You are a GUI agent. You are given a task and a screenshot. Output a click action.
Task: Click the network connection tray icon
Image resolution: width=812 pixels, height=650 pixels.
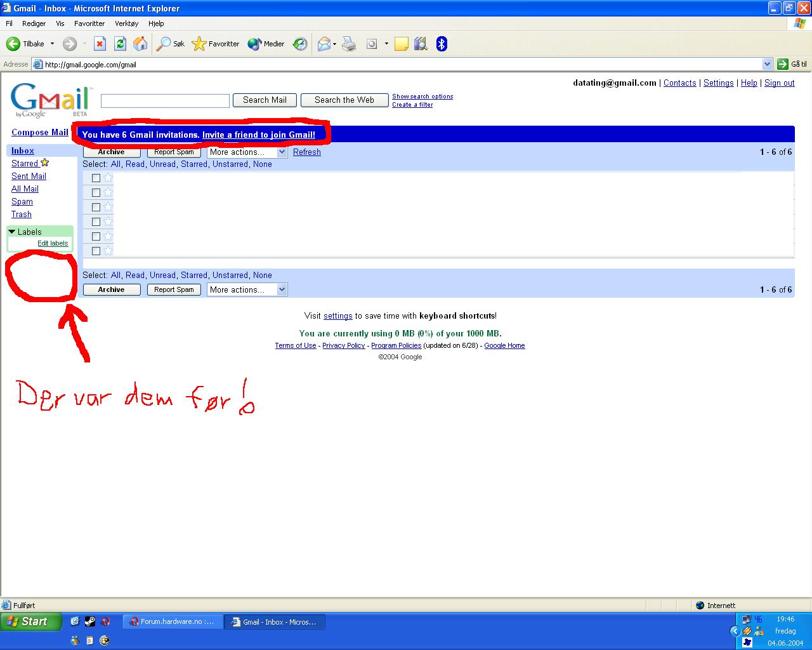point(747,620)
